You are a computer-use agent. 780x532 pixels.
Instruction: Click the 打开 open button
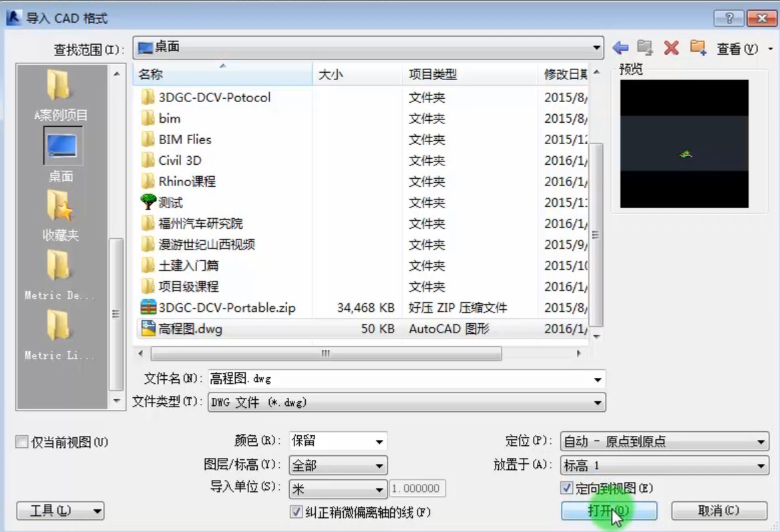[x=609, y=511]
